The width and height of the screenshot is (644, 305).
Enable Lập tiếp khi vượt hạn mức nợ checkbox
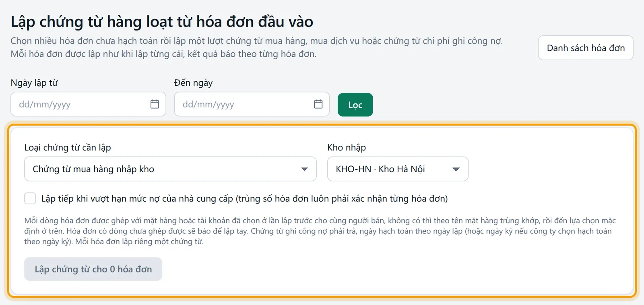[30, 198]
